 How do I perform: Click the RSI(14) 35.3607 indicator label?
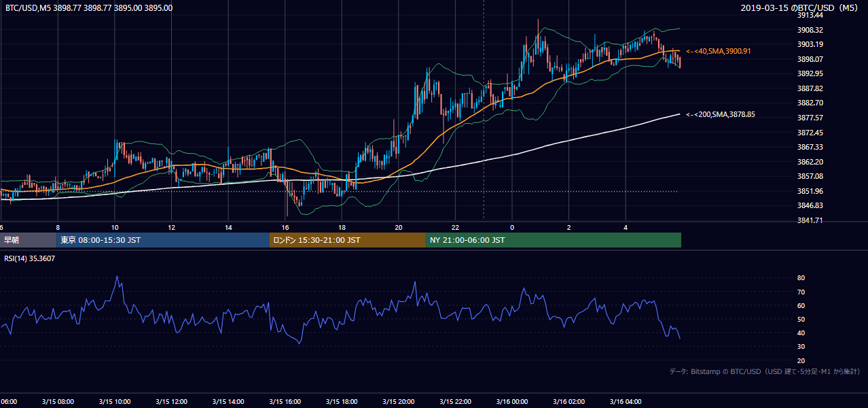tap(30, 258)
